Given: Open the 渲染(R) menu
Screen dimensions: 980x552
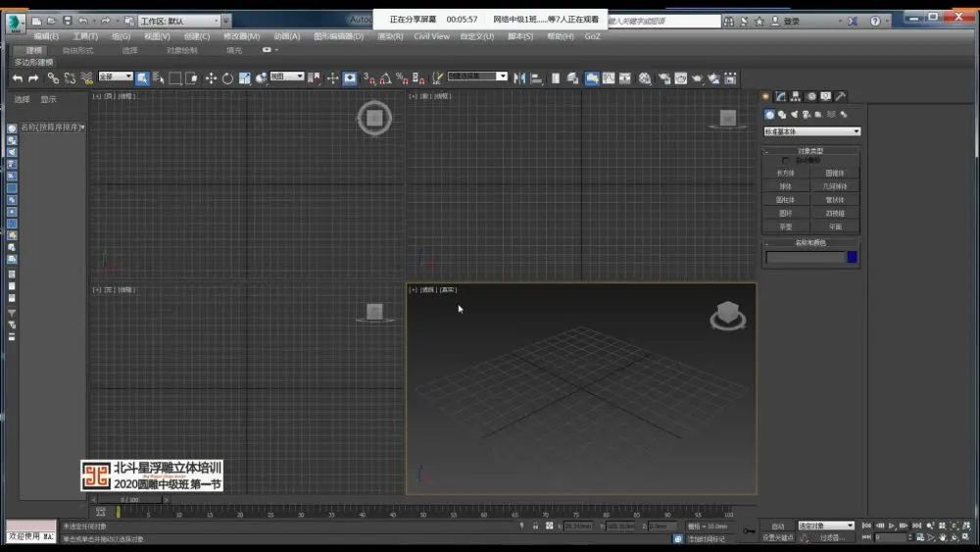Looking at the screenshot, I should 390,36.
